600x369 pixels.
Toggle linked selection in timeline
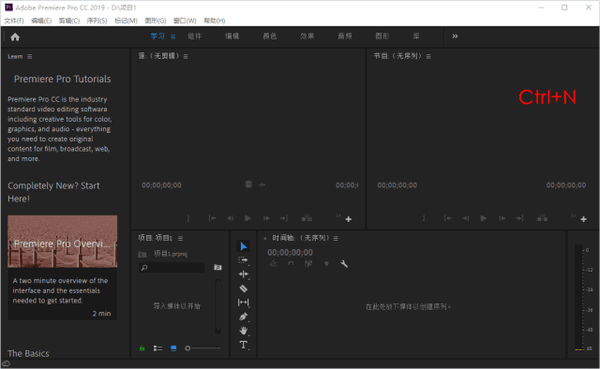[308, 264]
